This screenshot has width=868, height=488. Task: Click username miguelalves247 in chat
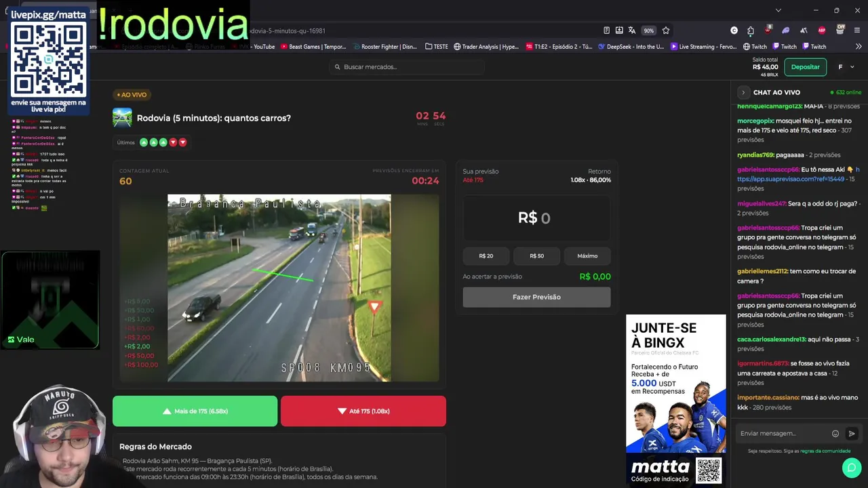click(x=761, y=203)
